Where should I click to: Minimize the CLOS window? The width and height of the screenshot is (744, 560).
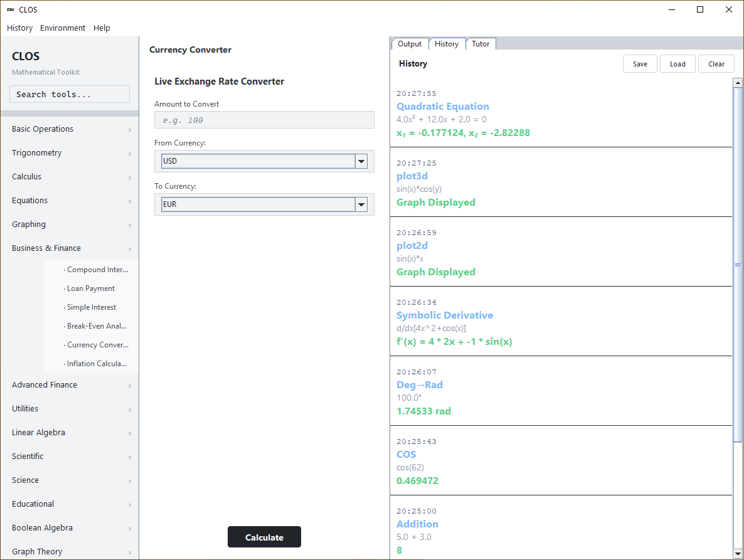tap(672, 9)
